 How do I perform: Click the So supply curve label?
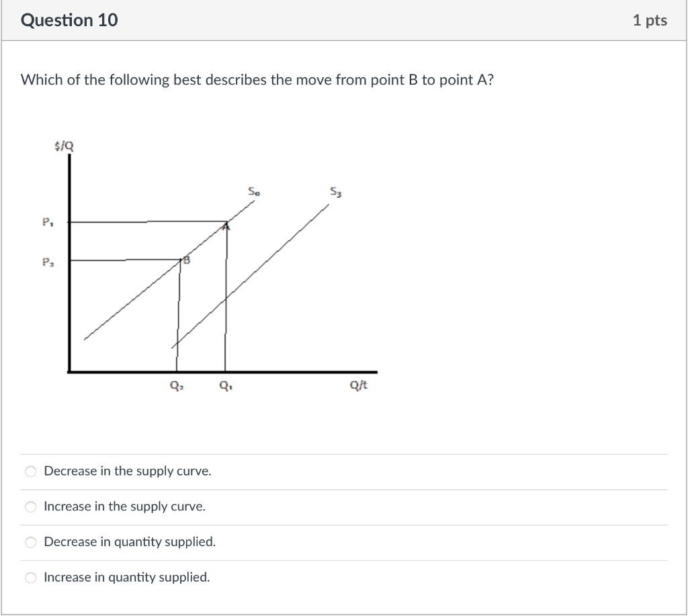point(253,190)
